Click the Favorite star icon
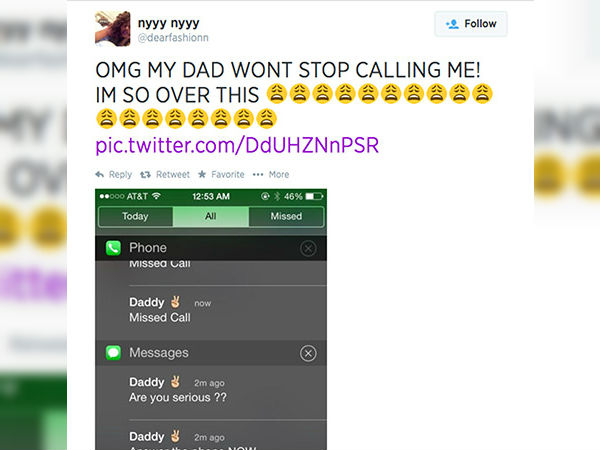600x450 pixels. [202, 174]
